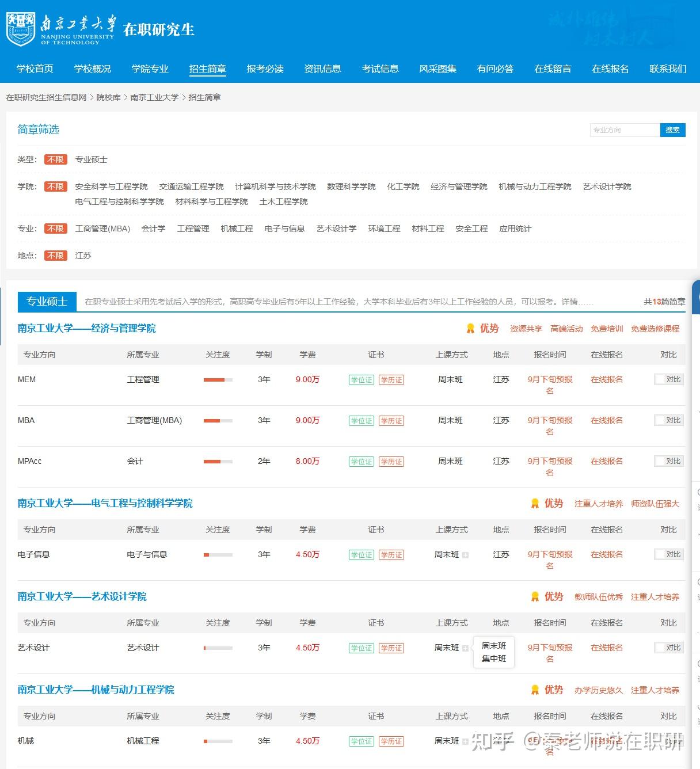
Task: Filter by 工商管理(MBA) major
Action: [102, 229]
